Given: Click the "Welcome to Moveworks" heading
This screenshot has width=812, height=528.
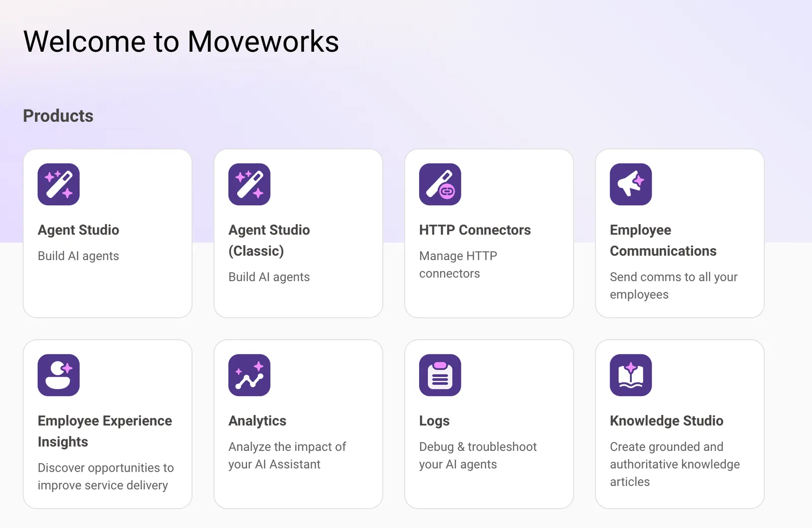Looking at the screenshot, I should (x=181, y=41).
